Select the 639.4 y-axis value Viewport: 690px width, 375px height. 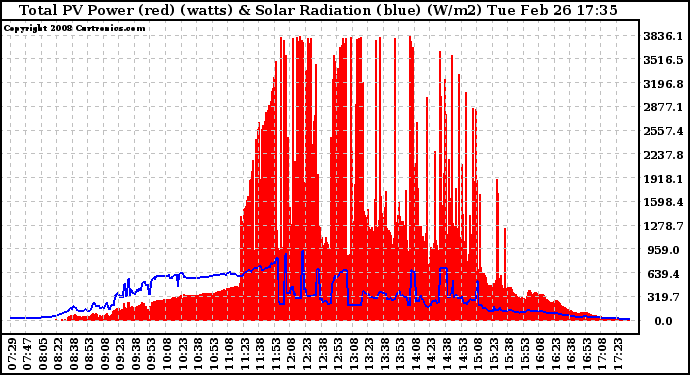[664, 274]
